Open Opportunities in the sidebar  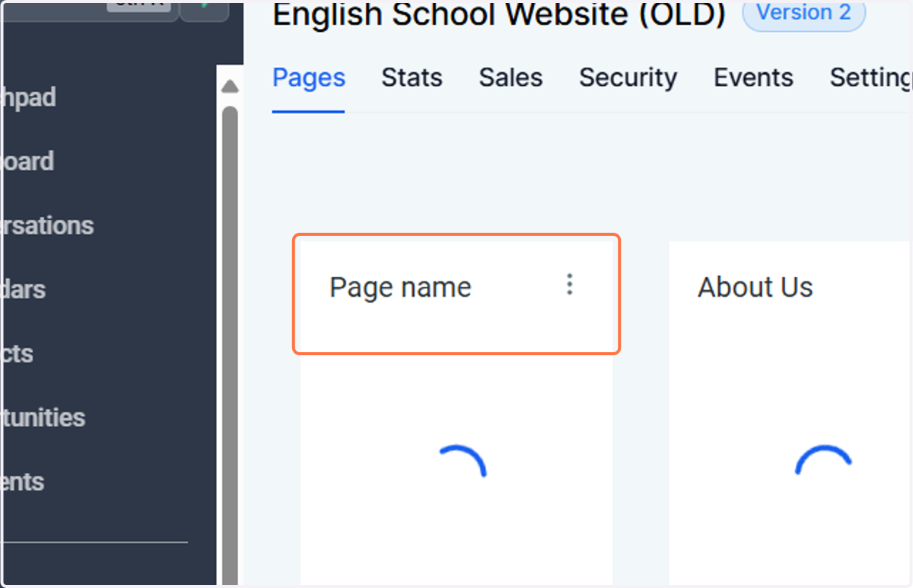point(43,417)
